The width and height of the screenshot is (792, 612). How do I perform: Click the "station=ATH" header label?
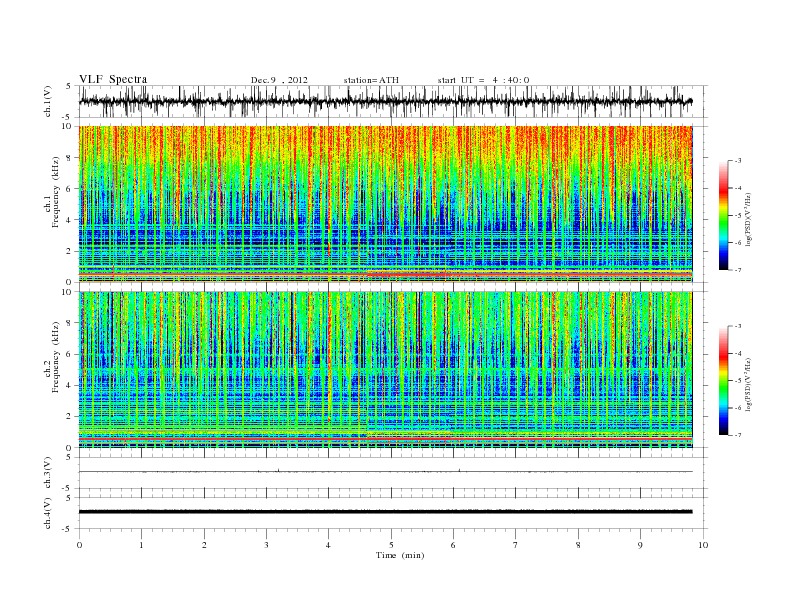point(371,80)
